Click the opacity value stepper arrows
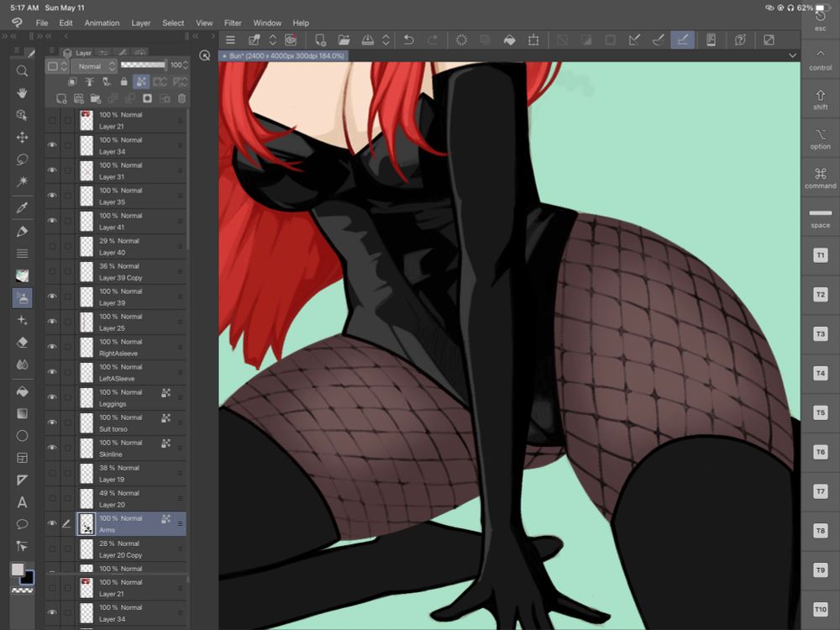The image size is (840, 630). pyautogui.click(x=186, y=66)
